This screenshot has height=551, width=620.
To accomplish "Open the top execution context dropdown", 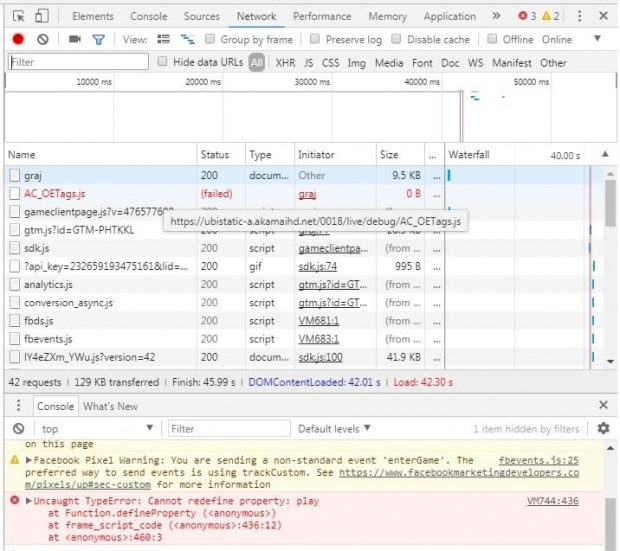I will (x=96, y=429).
